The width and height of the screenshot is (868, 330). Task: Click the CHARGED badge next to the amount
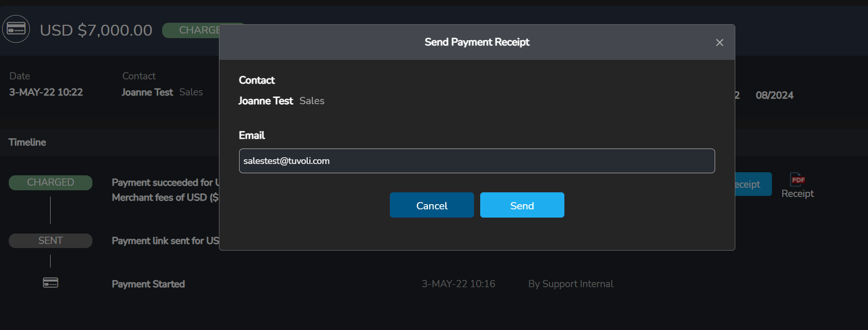198,30
